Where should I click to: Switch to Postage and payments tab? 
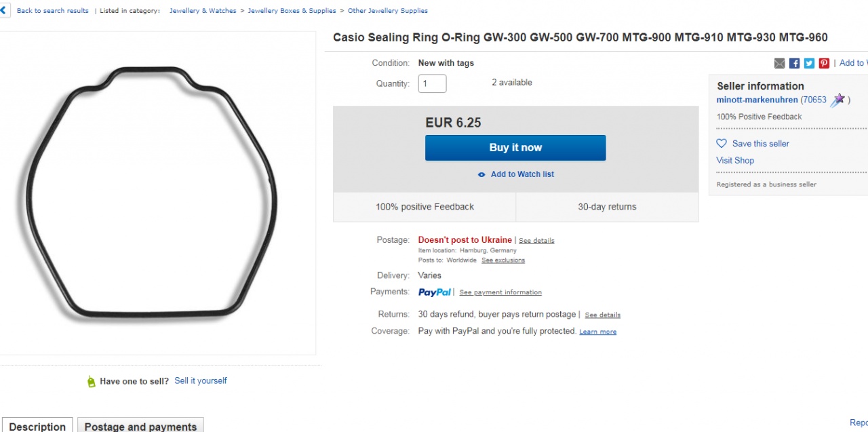coord(140,426)
